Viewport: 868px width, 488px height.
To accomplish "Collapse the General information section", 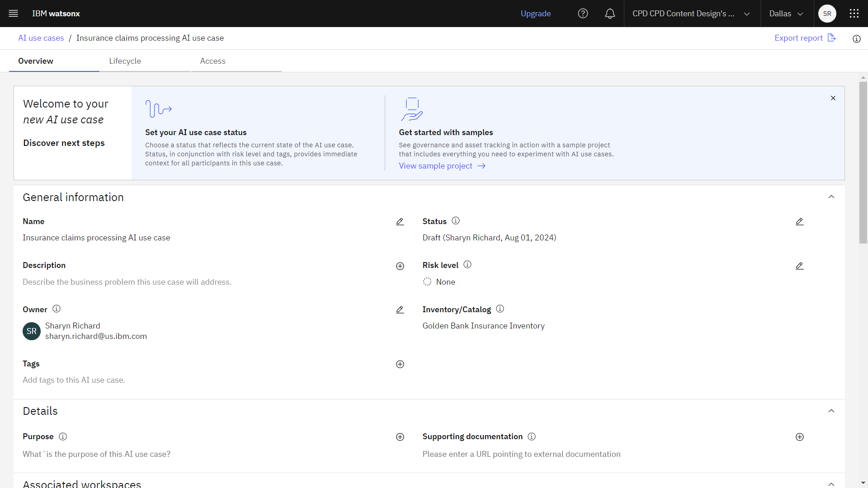I will tap(831, 197).
